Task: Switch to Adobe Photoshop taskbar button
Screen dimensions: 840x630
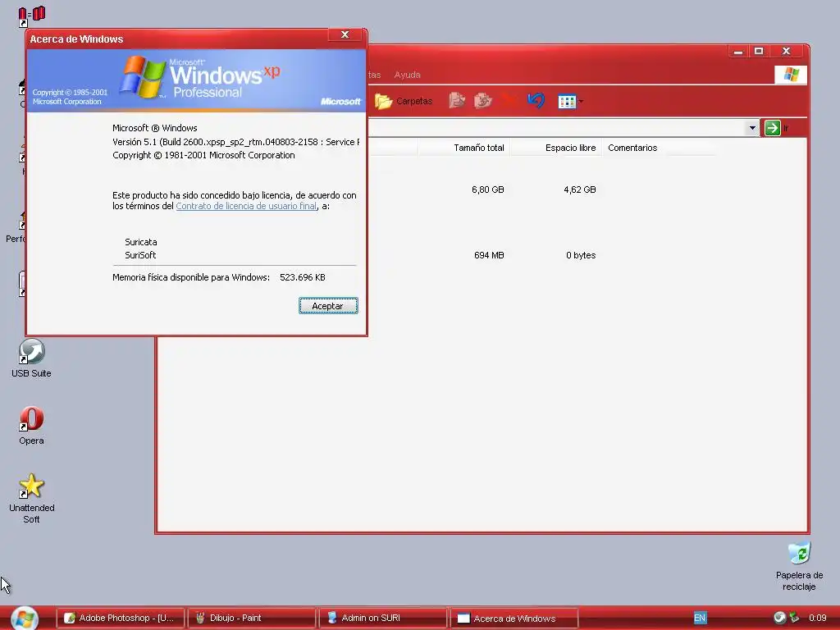Action: [121, 619]
